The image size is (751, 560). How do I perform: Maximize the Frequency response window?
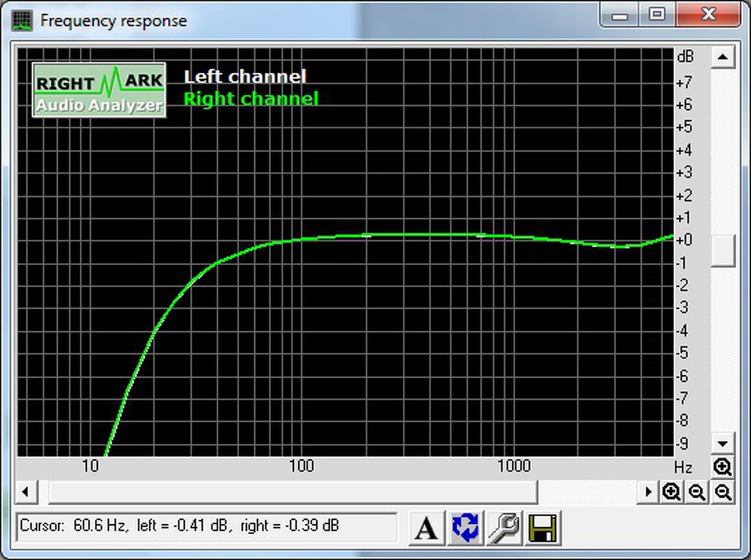657,15
